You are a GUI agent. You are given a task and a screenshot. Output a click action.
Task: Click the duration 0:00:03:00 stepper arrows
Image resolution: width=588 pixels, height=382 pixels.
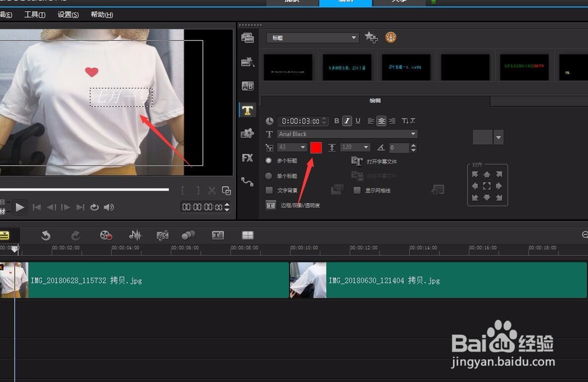(325, 121)
